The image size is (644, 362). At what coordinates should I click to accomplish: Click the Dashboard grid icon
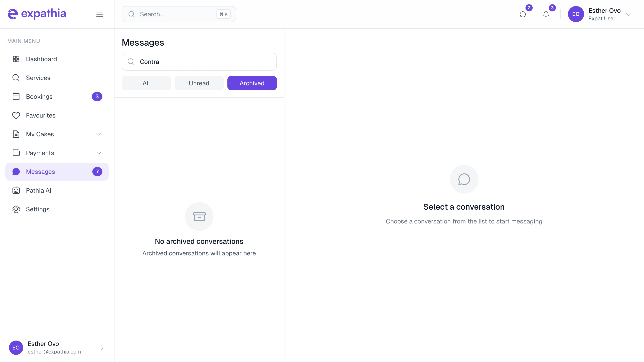point(16,59)
